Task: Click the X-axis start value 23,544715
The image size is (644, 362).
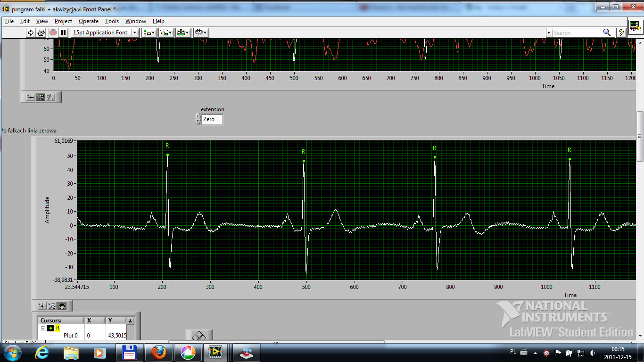Action: tap(77, 287)
